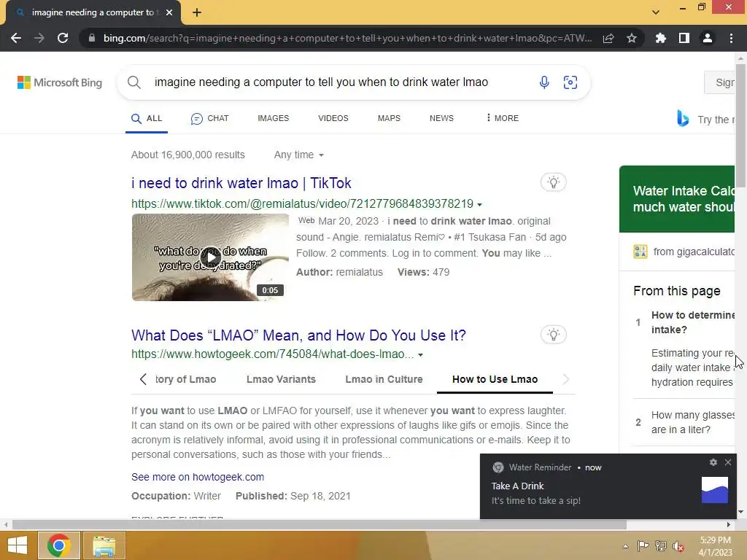Open the tab search chevron

tap(656, 12)
